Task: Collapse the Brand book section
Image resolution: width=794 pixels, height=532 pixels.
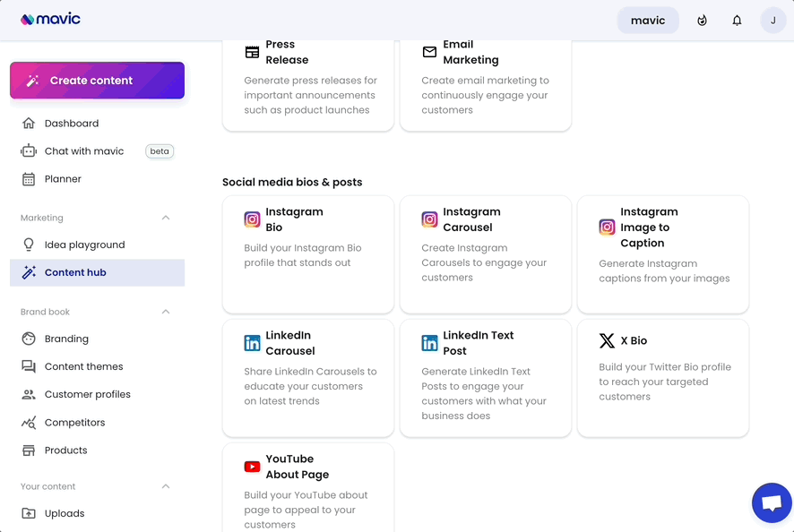Action: point(166,312)
